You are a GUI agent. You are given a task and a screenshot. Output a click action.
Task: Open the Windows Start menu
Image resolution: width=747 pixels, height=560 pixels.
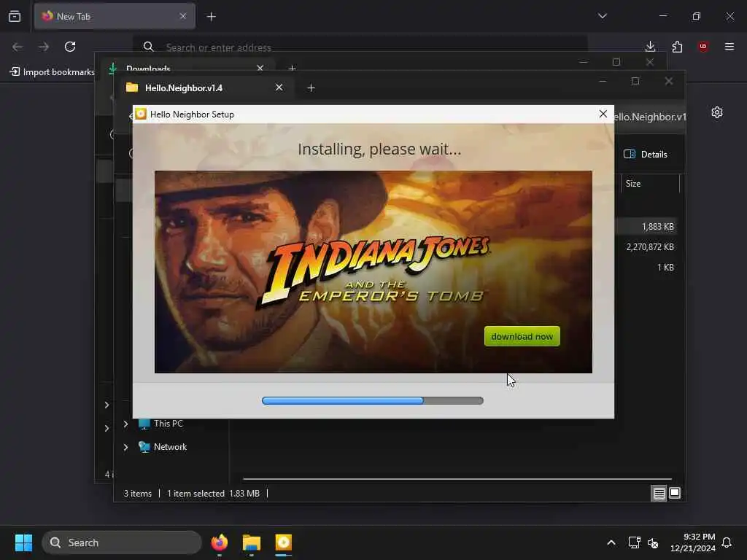click(23, 542)
